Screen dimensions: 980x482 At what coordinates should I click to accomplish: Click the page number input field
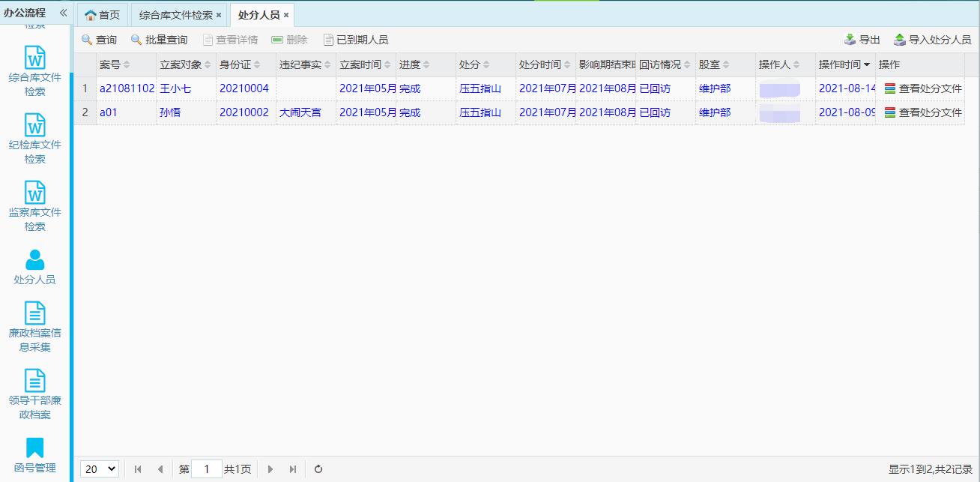[x=207, y=469]
